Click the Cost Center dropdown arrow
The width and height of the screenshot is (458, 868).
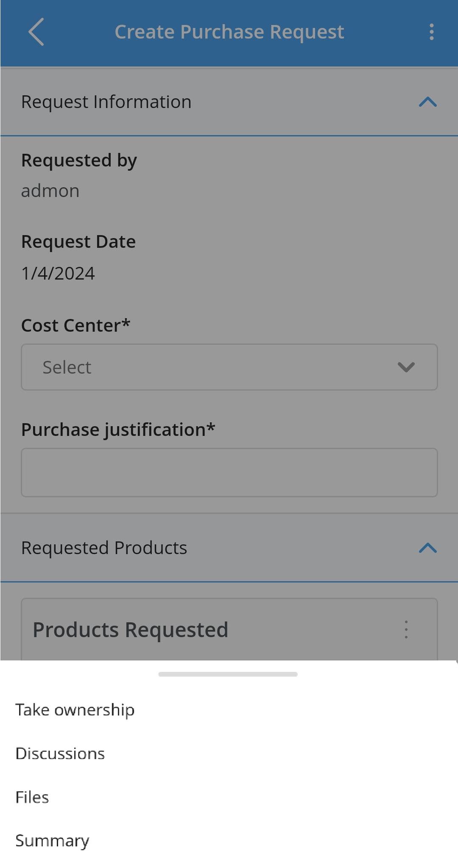tap(406, 367)
